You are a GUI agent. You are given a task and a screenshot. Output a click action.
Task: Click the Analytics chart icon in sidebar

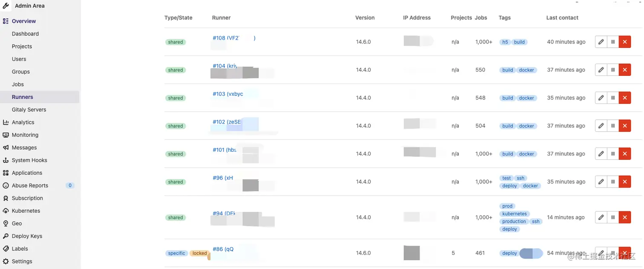coord(6,122)
